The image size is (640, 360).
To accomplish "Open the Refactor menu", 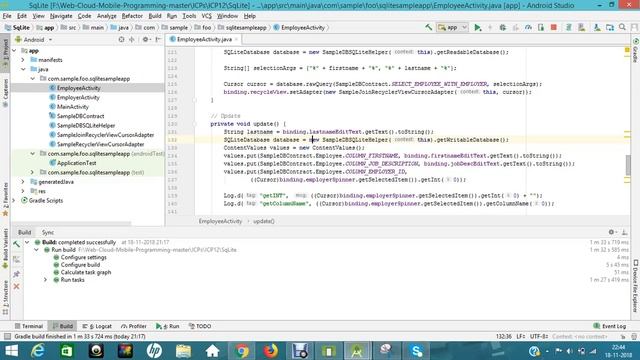I will coord(132,16).
